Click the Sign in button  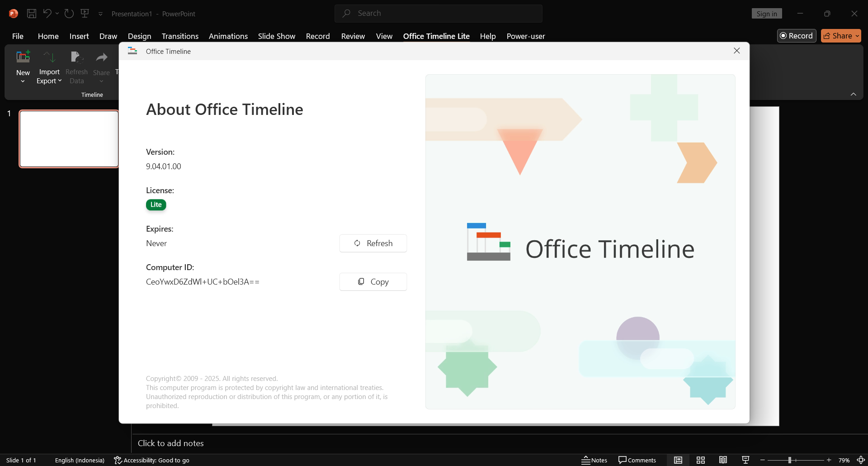[x=767, y=14]
